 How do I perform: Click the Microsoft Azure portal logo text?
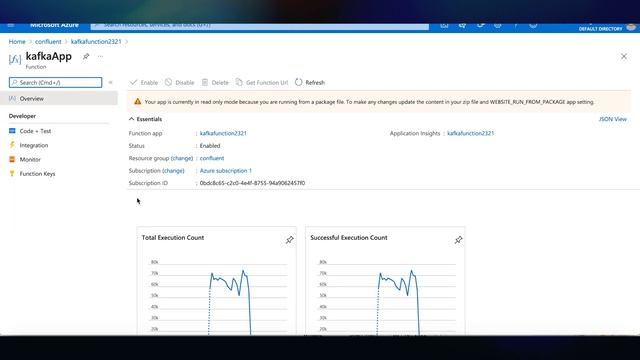pyautogui.click(x=54, y=25)
